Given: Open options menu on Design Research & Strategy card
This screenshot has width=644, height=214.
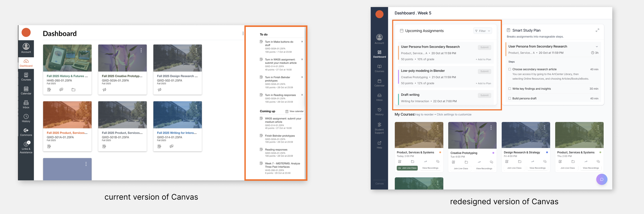Looking at the screenshot, I should click(x=545, y=127).
